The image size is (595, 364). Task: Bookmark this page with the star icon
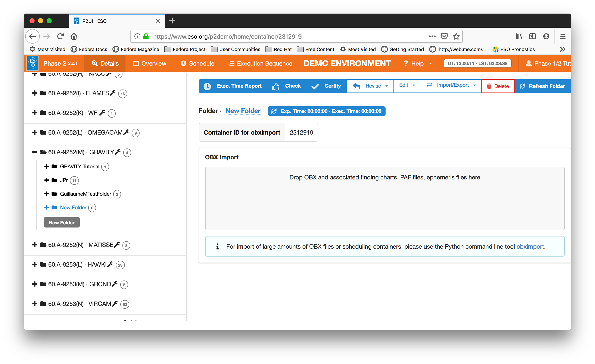point(456,37)
